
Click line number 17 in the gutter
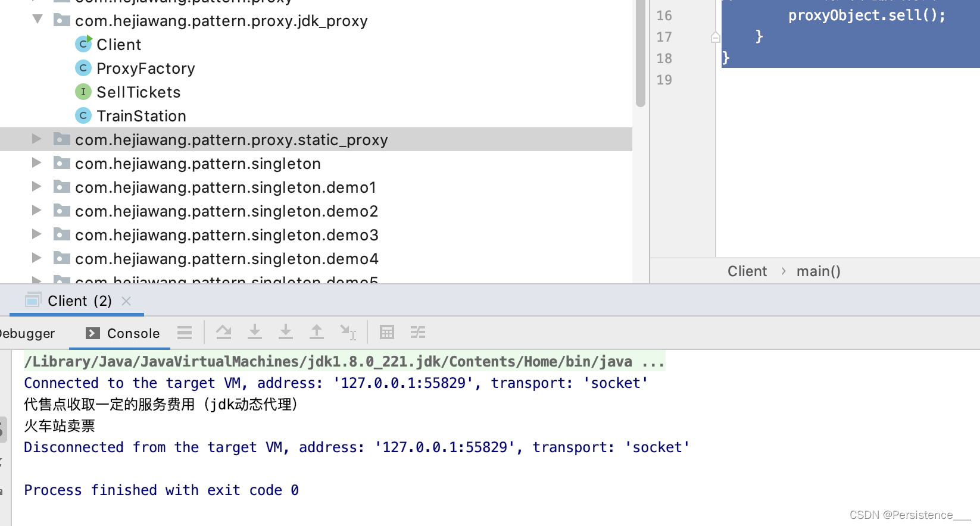click(x=664, y=37)
